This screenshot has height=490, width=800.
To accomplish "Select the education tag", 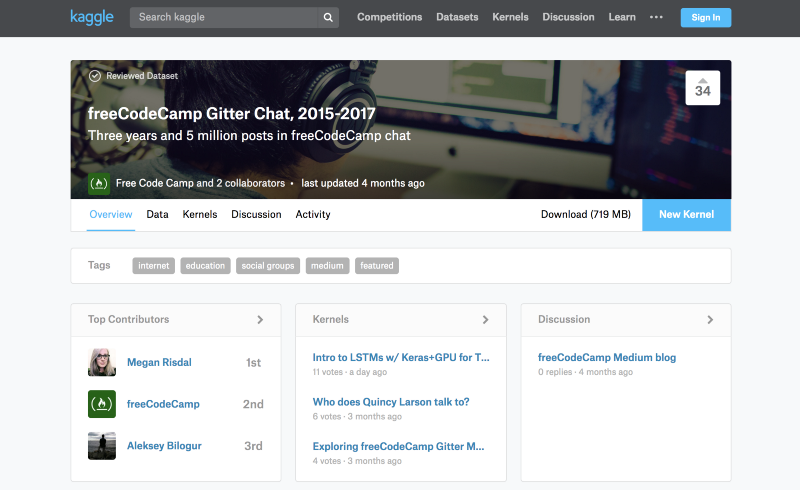I will pos(205,266).
